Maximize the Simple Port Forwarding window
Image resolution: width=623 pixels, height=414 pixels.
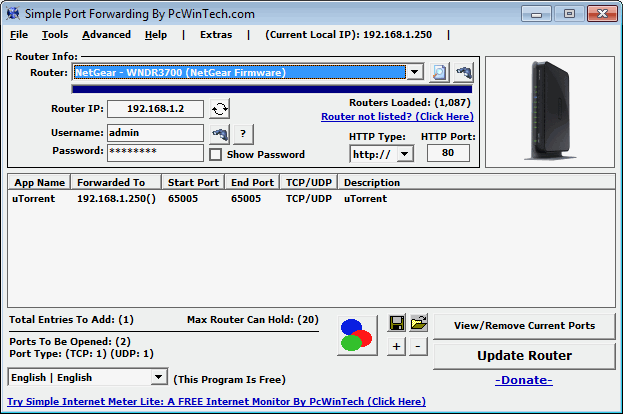(x=569, y=14)
